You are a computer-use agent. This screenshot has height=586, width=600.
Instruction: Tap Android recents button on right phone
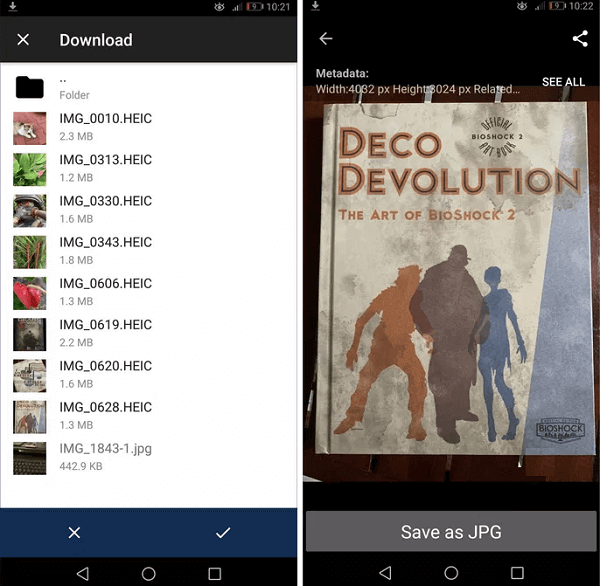point(517,573)
